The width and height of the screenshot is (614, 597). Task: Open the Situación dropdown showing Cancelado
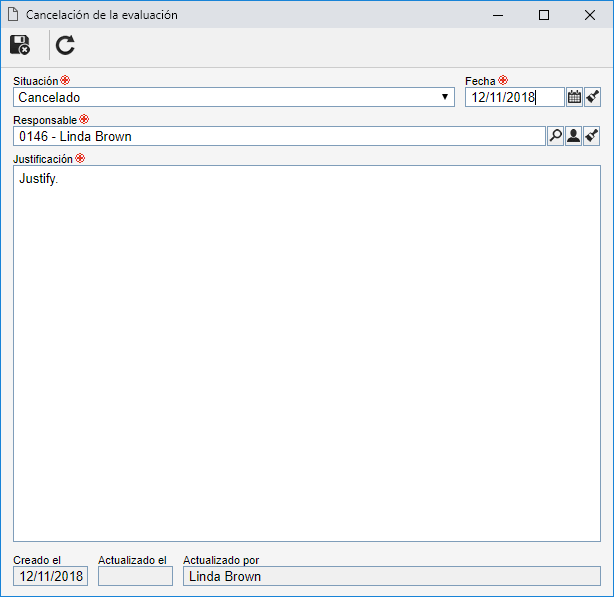(x=234, y=97)
